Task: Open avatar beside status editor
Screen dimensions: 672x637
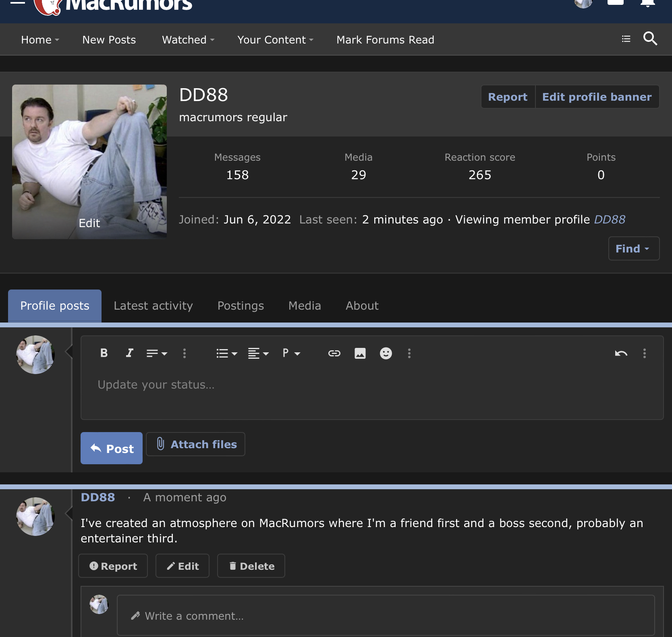Action: 35,355
